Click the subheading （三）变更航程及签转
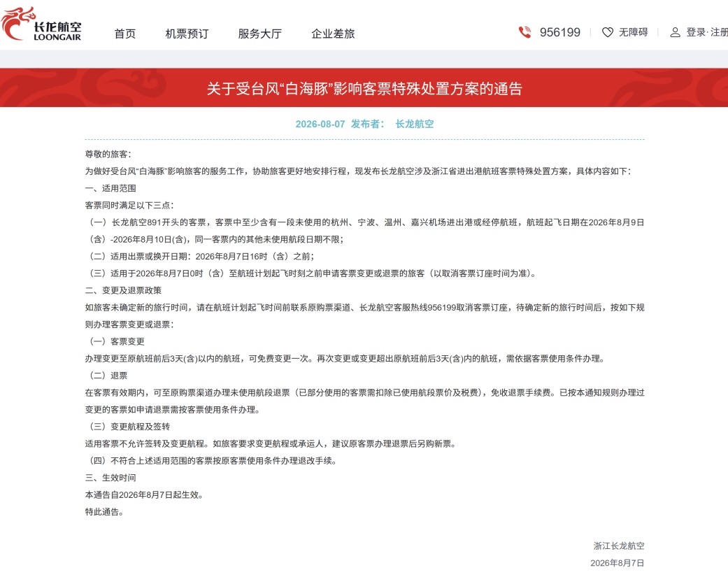This screenshot has height=577, width=728. pos(129,427)
